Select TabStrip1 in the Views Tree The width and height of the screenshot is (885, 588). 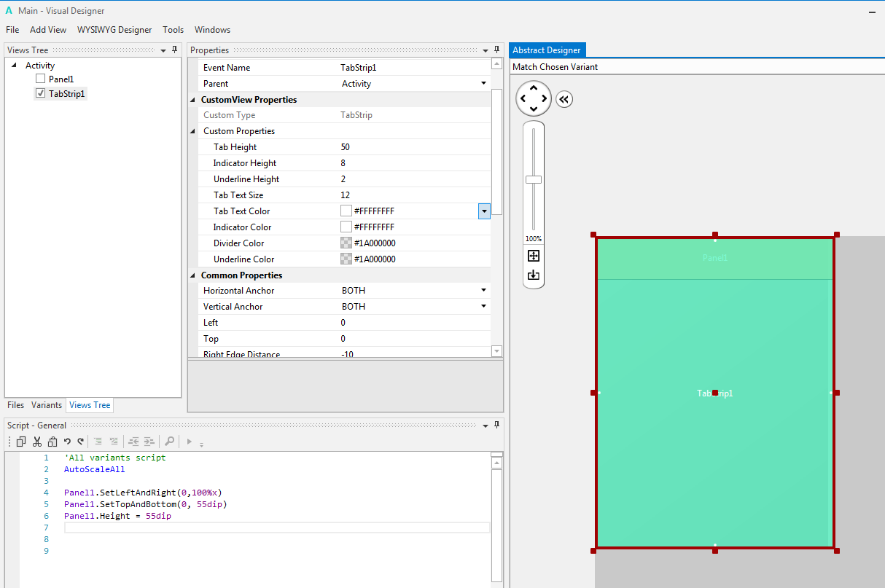pyautogui.click(x=67, y=94)
